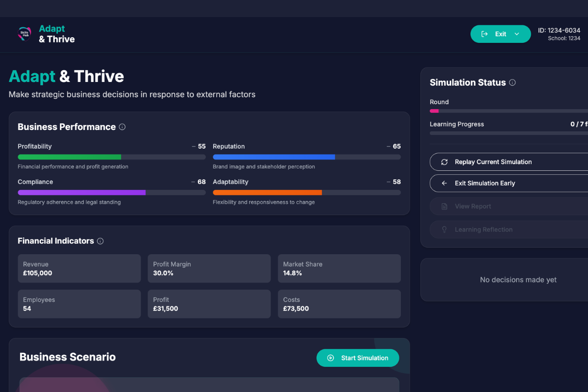Click the Profitability score 55
This screenshot has height=392, width=588.
202,146
